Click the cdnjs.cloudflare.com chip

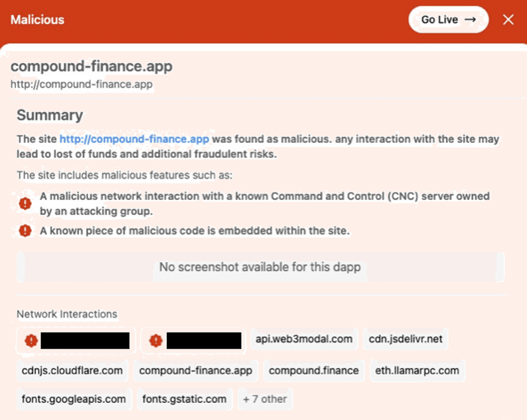72,371
